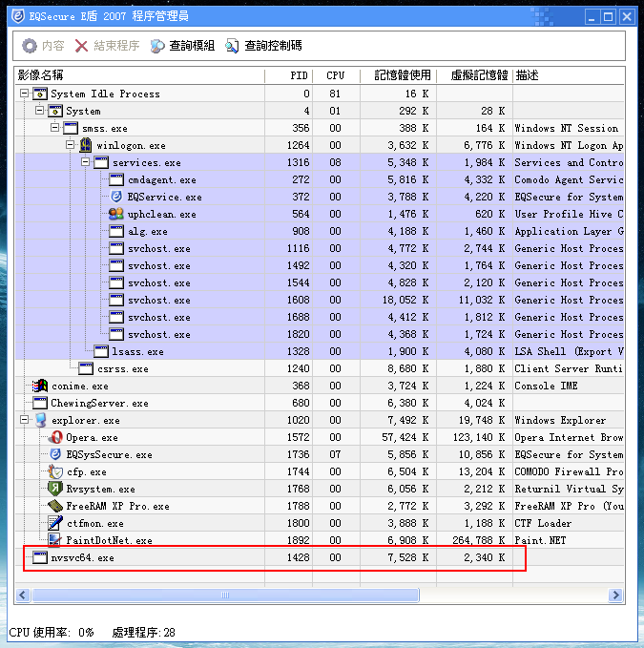Select the svchost.exe row with PID 1544
The height and width of the screenshot is (648, 644).
[x=320, y=282]
